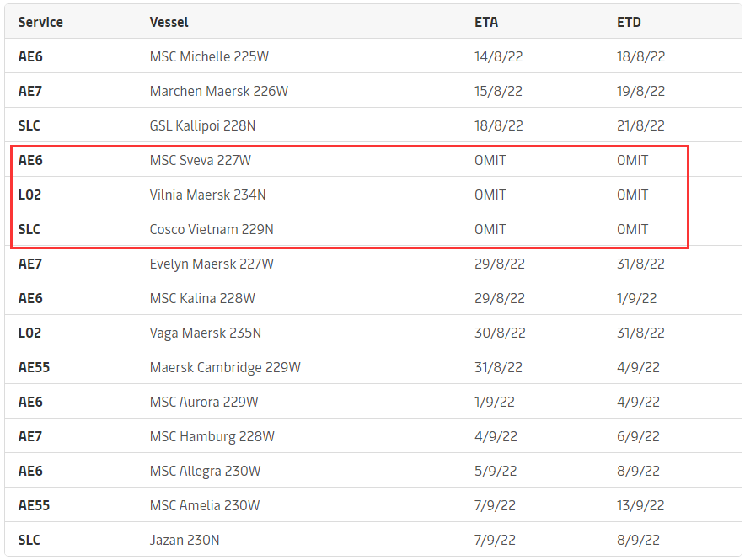The height and width of the screenshot is (560, 745).
Task: Click the Service column header
Action: click(40, 23)
